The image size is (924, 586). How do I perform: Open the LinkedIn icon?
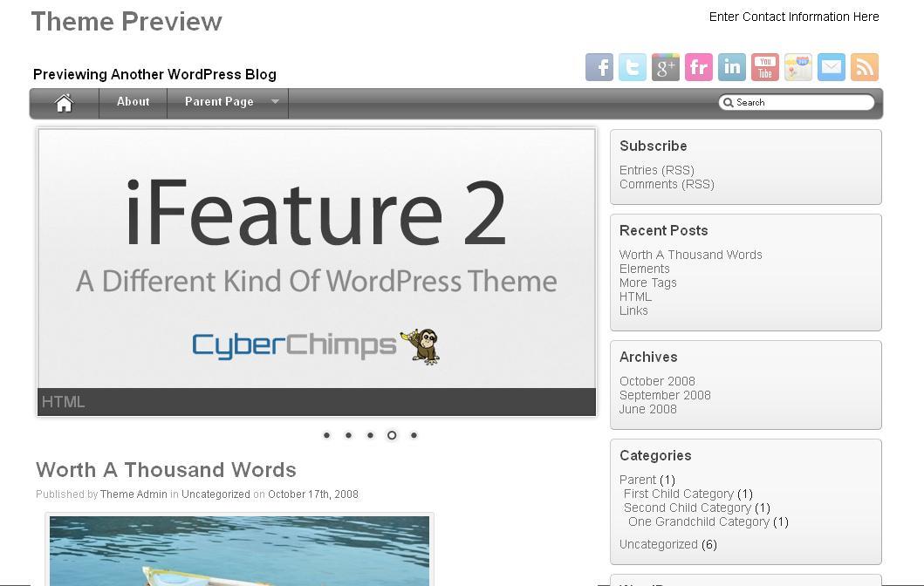pos(732,67)
